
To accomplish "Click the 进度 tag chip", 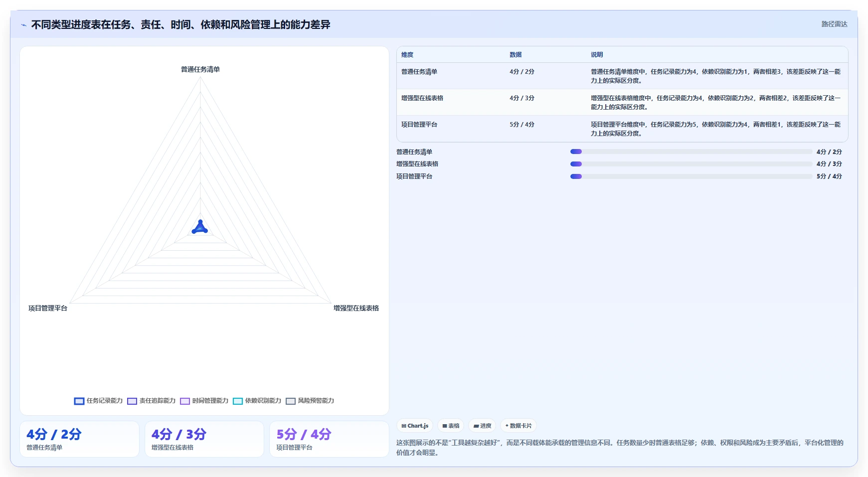I will (x=482, y=426).
